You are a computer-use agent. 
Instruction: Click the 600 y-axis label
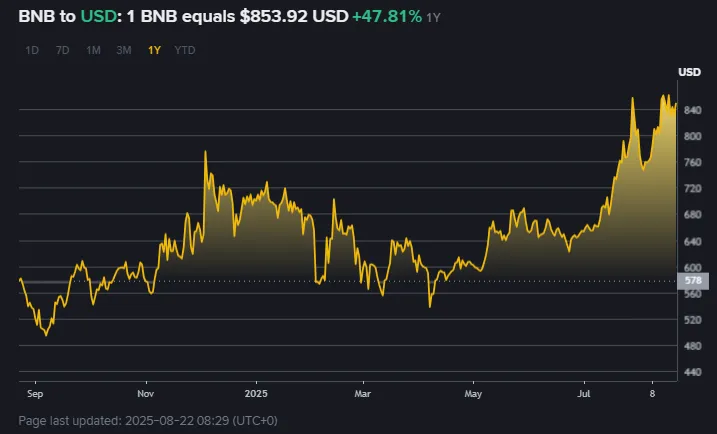pos(692,268)
